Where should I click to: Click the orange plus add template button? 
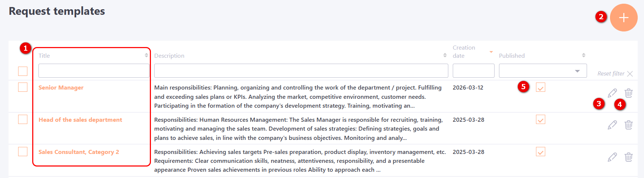(x=624, y=18)
